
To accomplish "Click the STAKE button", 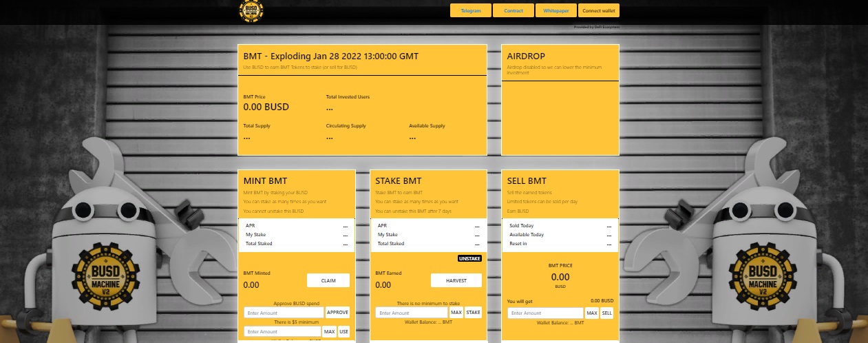I will point(473,312).
